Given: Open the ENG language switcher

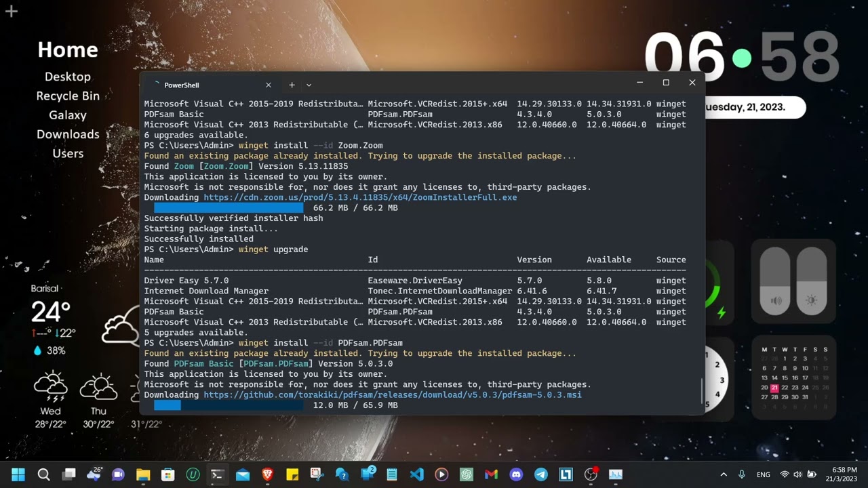Looking at the screenshot, I should pyautogui.click(x=764, y=474).
